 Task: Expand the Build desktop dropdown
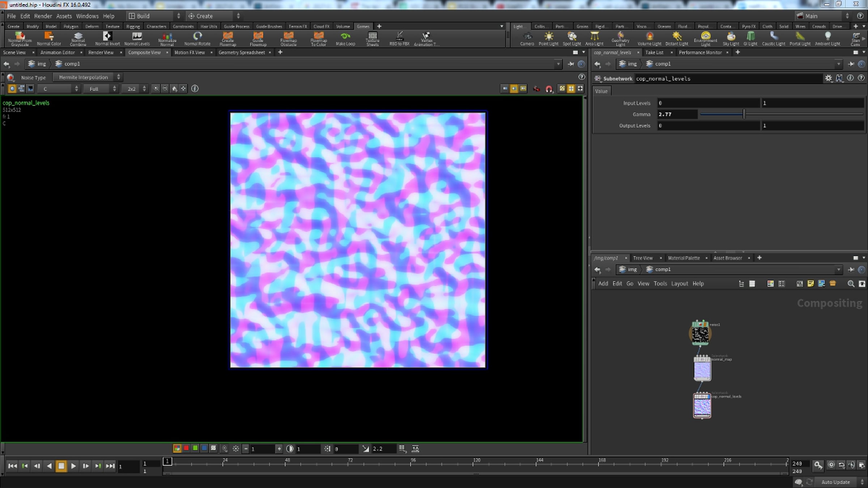coord(154,16)
